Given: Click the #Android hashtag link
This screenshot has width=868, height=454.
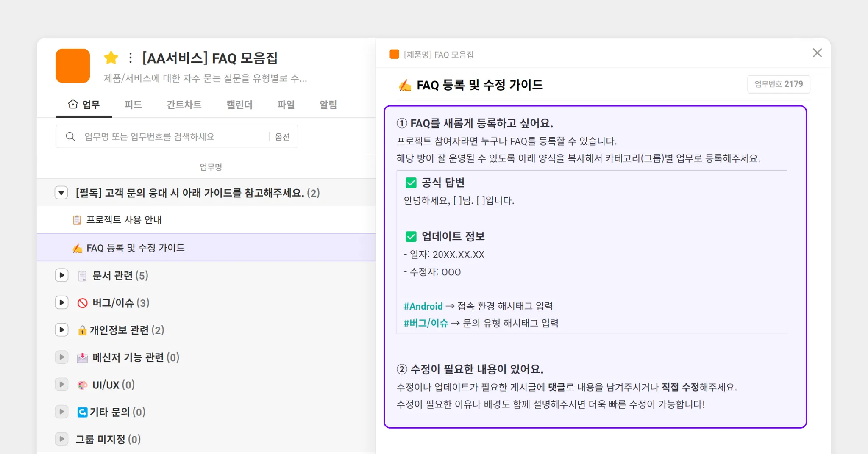Looking at the screenshot, I should pos(423,306).
